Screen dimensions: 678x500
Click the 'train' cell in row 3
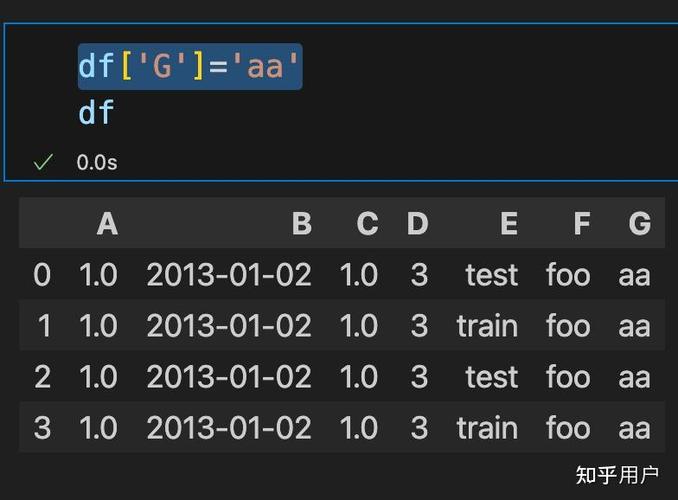(x=487, y=428)
